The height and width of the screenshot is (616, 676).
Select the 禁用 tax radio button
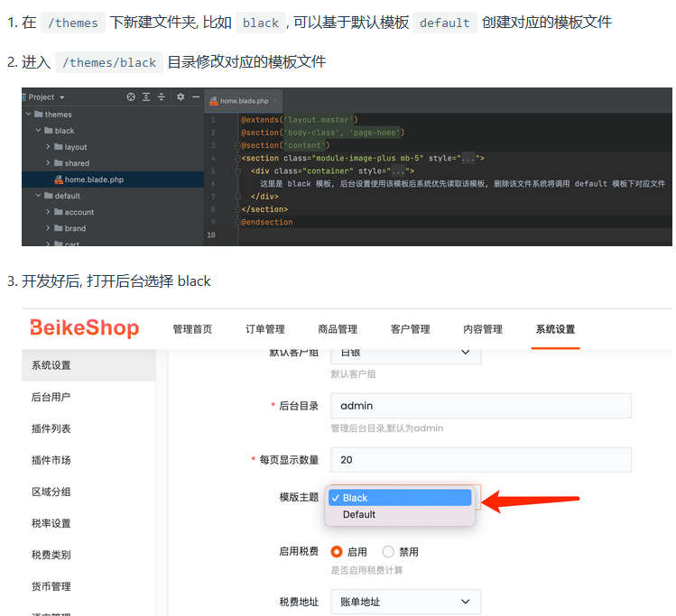[388, 552]
